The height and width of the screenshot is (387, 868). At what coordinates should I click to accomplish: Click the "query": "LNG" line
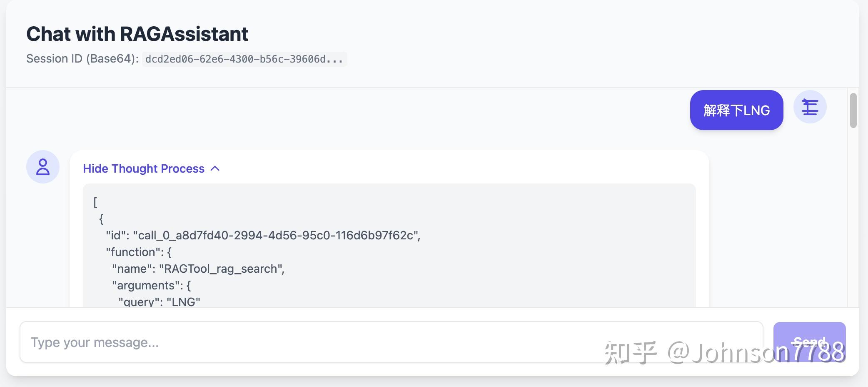(x=159, y=302)
